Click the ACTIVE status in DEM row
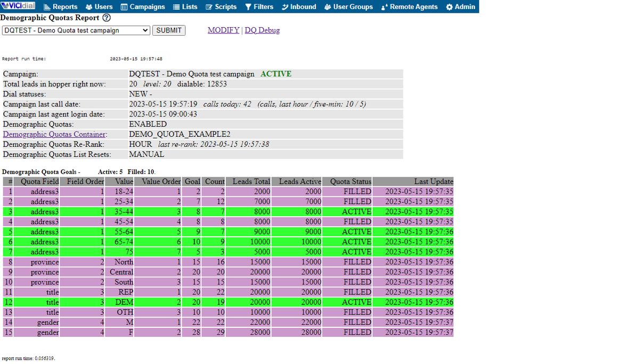 coord(347,302)
